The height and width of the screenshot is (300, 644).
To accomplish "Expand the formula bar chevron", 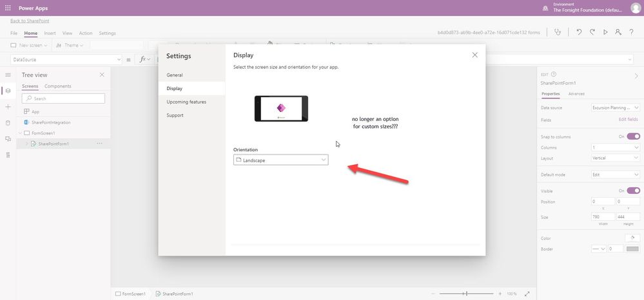I will 630,59.
